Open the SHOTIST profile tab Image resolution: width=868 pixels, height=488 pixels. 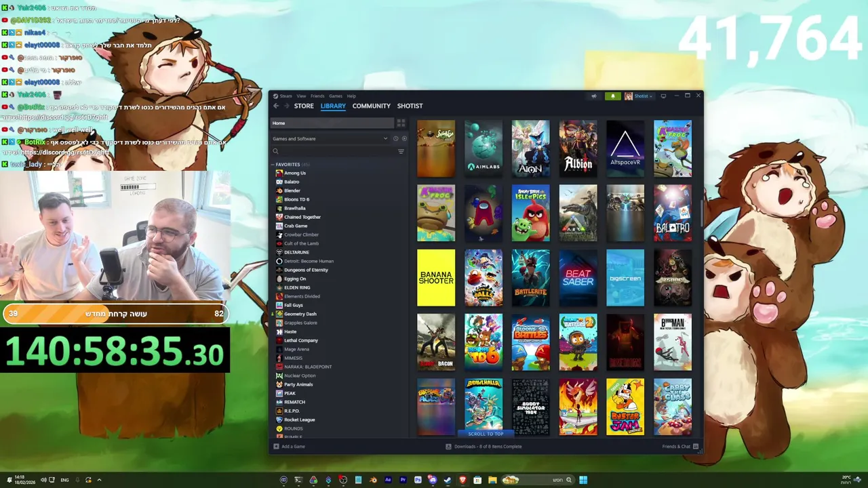point(410,106)
